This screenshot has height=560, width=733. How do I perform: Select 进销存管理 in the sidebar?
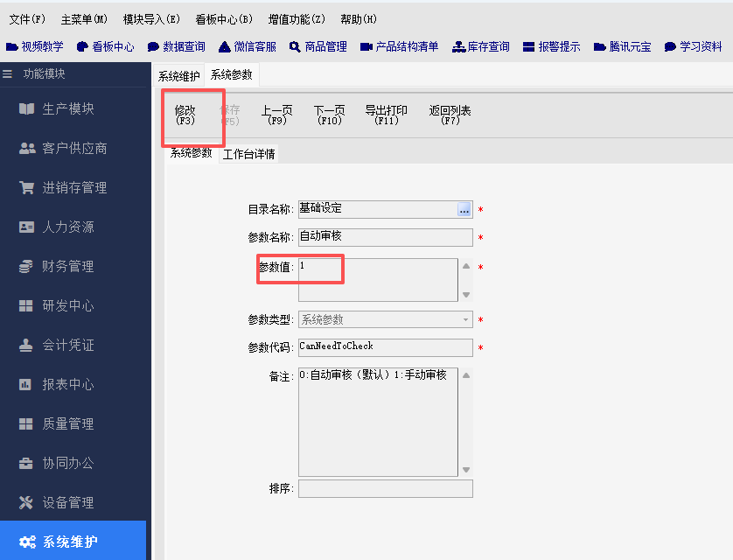tap(73, 187)
